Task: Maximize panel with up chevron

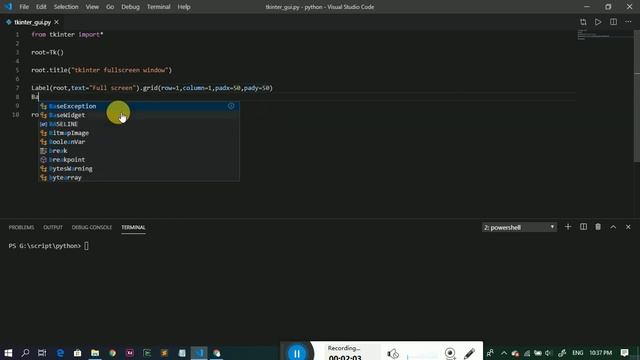Action: (613, 227)
